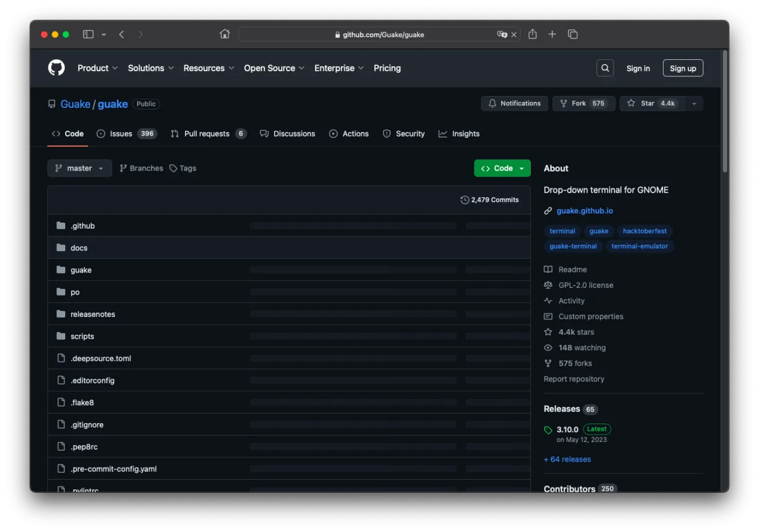Star the repository with Star button
The image size is (759, 532).
[652, 104]
